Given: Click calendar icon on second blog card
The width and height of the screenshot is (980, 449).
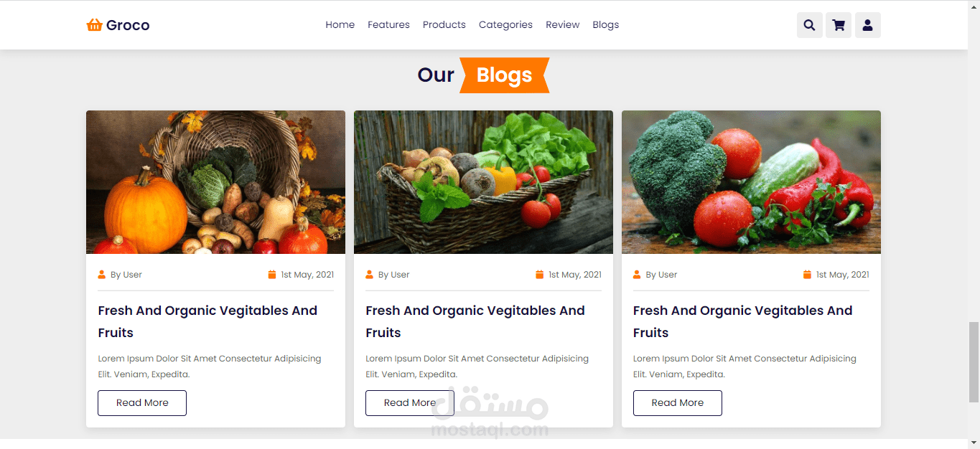Looking at the screenshot, I should [539, 275].
